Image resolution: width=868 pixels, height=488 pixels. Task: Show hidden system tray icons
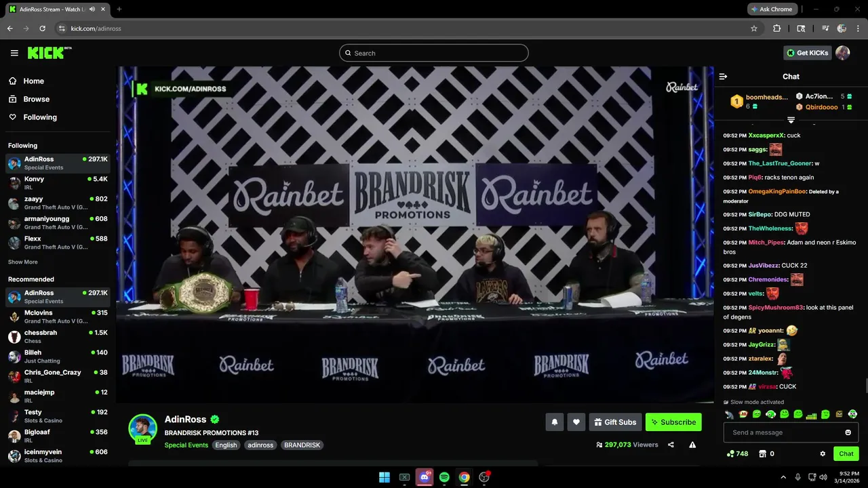(783, 477)
